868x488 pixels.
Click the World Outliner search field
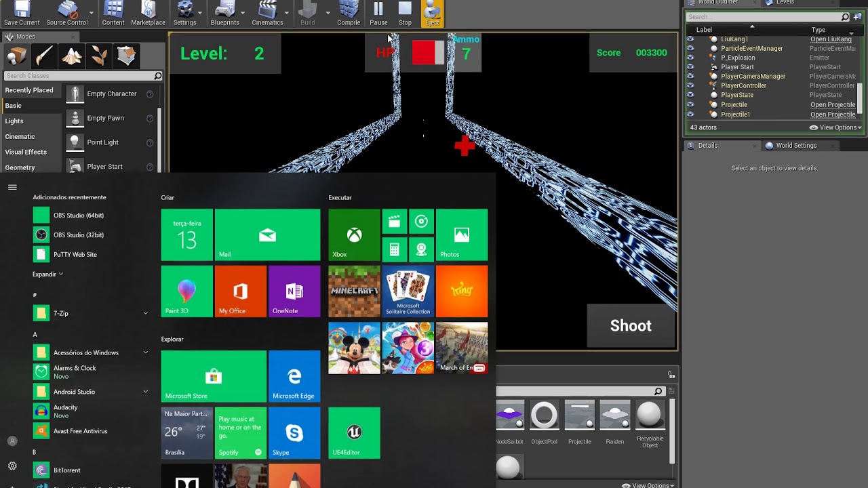point(768,17)
